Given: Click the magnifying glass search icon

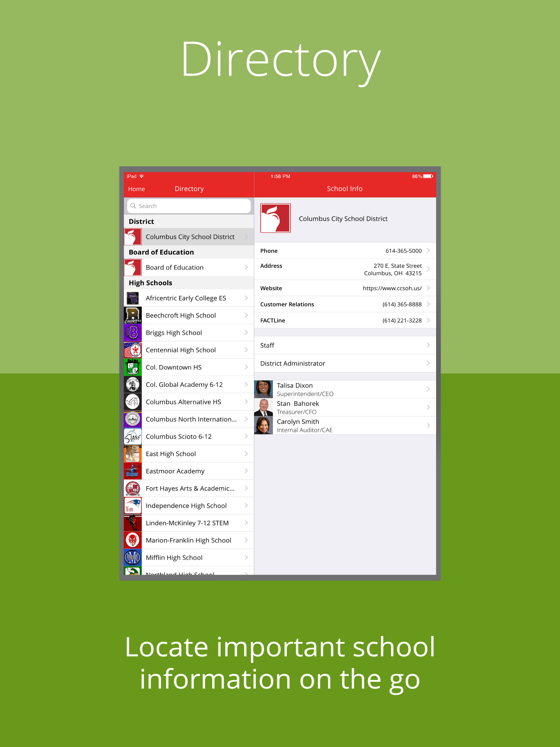Looking at the screenshot, I should click(133, 206).
